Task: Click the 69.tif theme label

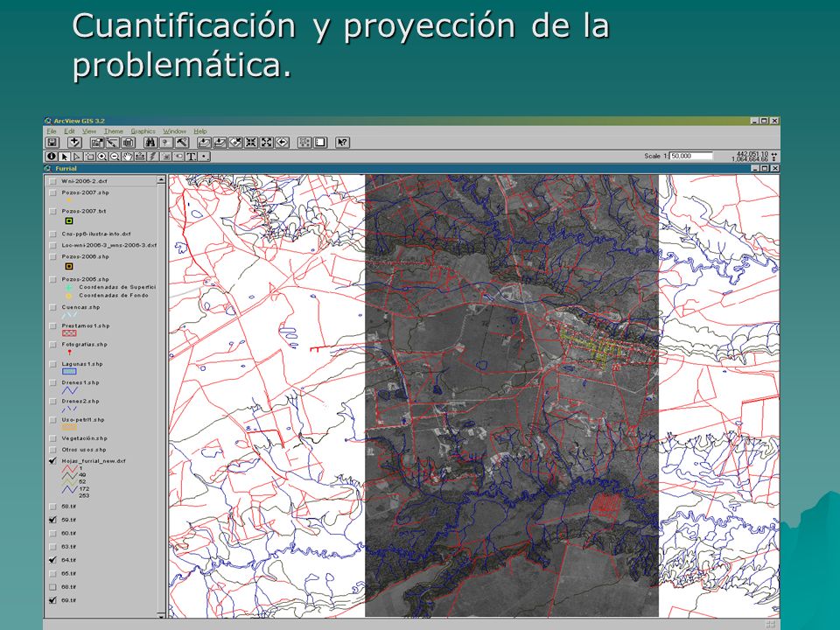Action: 68,600
